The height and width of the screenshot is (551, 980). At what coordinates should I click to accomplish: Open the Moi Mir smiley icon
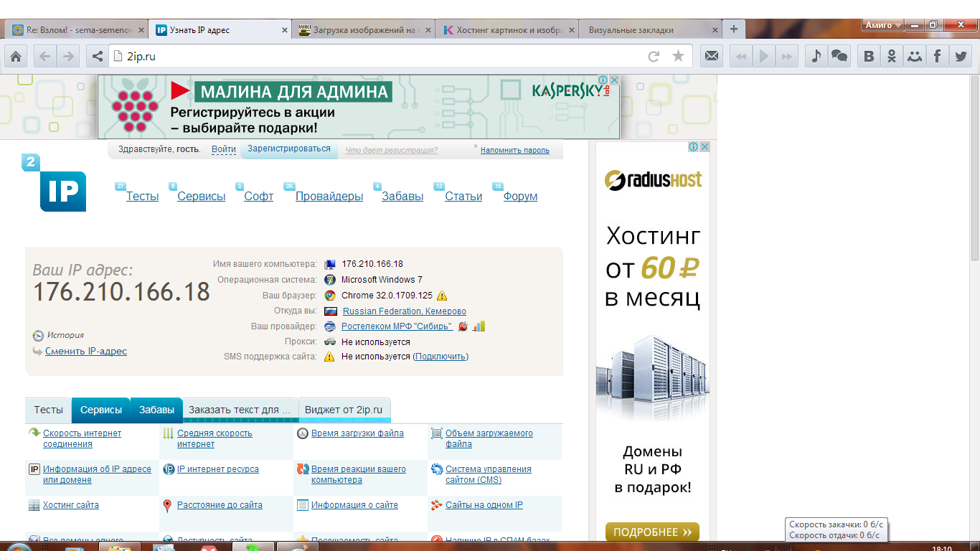pos(915,56)
